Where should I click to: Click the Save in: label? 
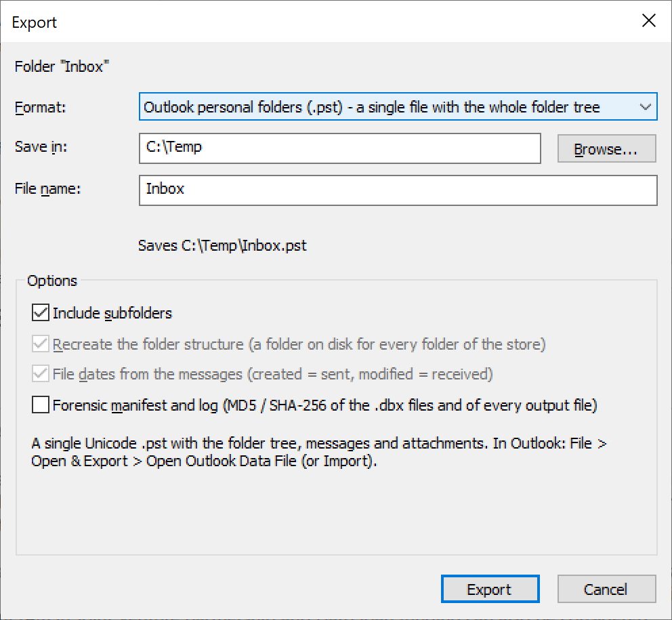click(x=41, y=146)
